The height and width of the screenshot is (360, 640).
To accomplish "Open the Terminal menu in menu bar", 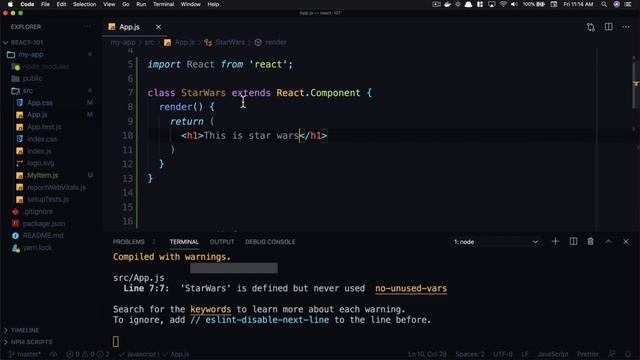I will coord(164,4).
